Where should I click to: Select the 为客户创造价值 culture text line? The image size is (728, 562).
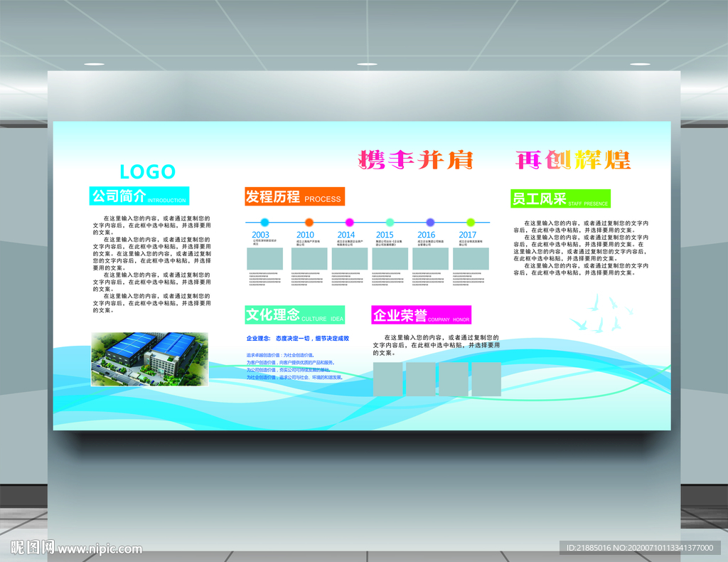pyautogui.click(x=290, y=362)
